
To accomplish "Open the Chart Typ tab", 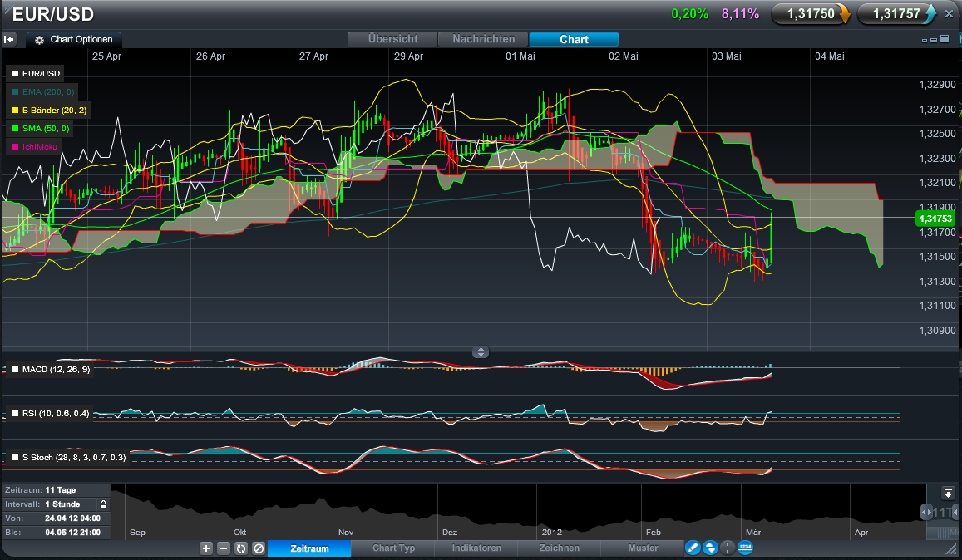I will pyautogui.click(x=393, y=548).
